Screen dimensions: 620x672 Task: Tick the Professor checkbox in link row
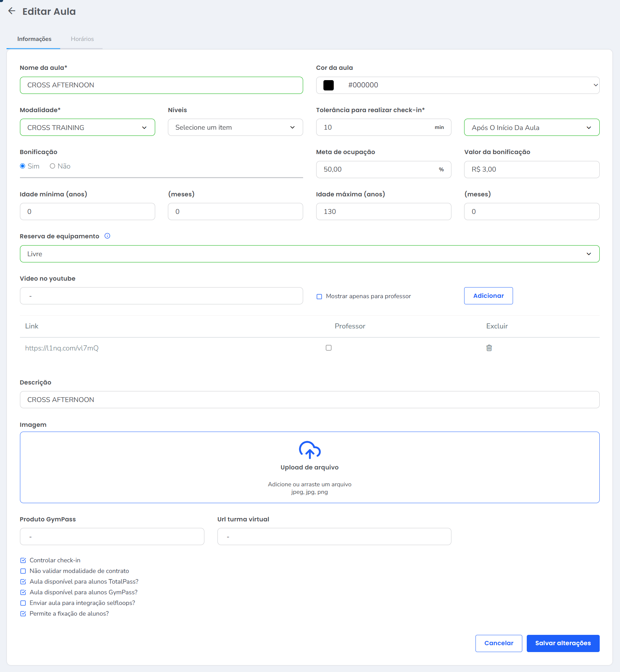pyautogui.click(x=329, y=348)
